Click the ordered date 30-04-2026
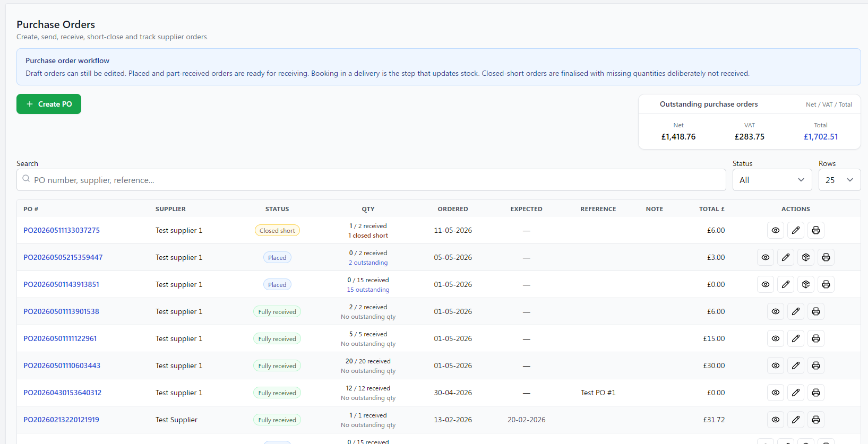The height and width of the screenshot is (444, 868). [453, 393]
